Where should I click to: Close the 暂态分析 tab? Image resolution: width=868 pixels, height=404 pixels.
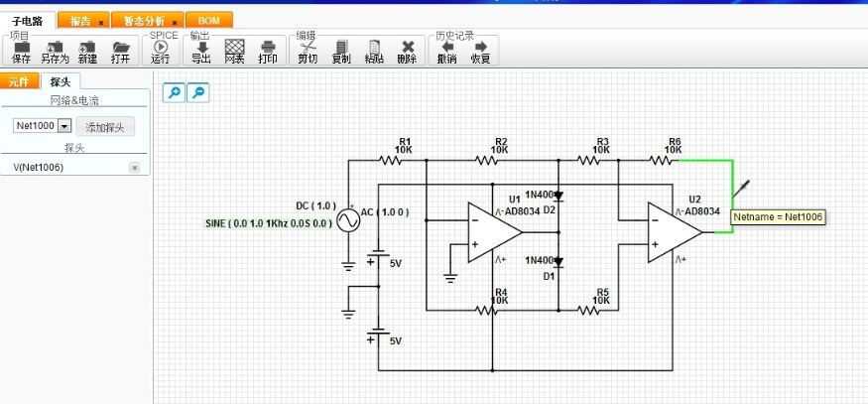[x=175, y=23]
